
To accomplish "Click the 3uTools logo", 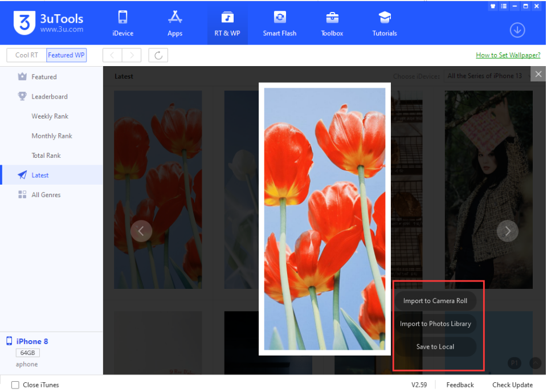I will pos(25,23).
